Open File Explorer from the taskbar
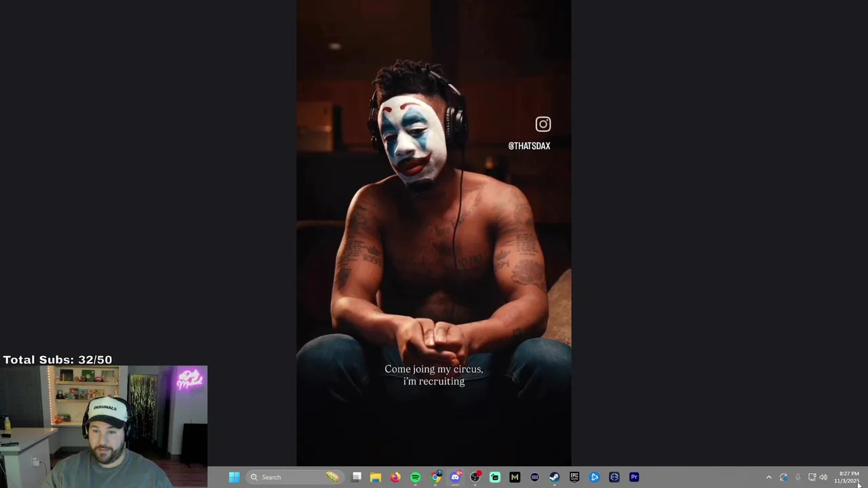 (x=376, y=477)
